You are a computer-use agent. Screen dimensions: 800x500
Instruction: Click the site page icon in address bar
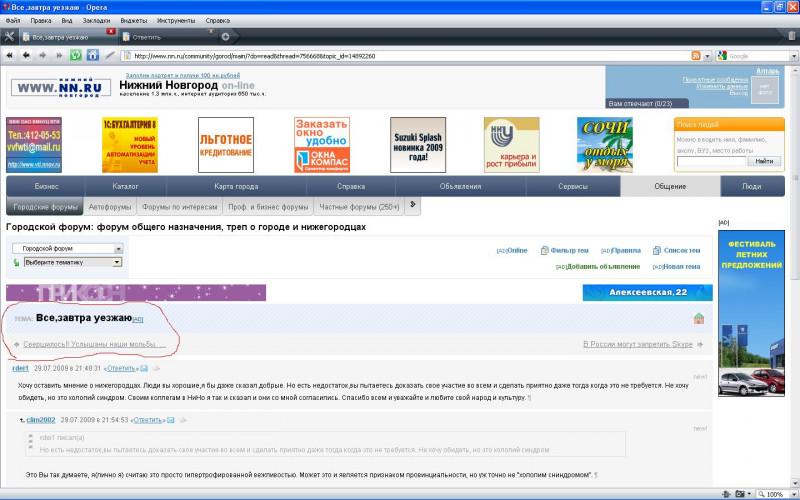(x=128, y=56)
